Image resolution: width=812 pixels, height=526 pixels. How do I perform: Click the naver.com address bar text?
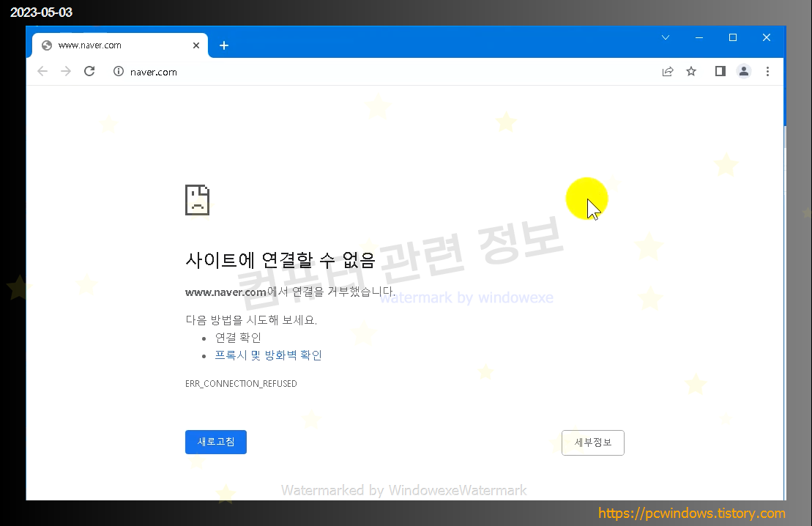click(x=153, y=72)
